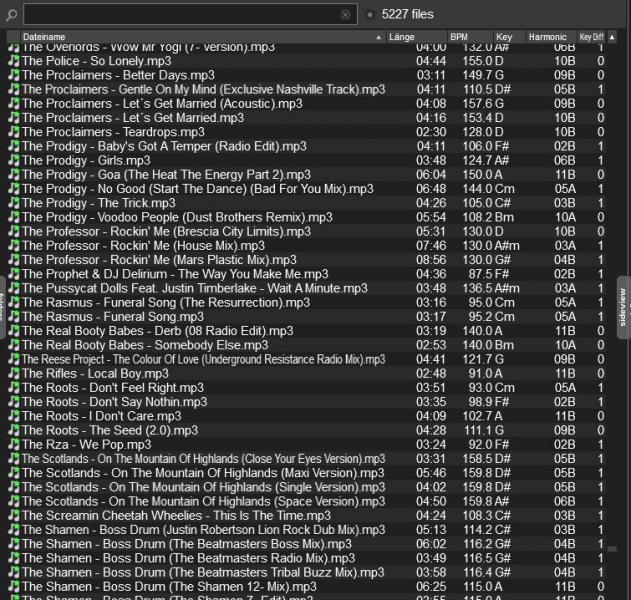Click length 08:56 of Mars Plastic Mix row
This screenshot has height=600, width=631.
click(431, 260)
